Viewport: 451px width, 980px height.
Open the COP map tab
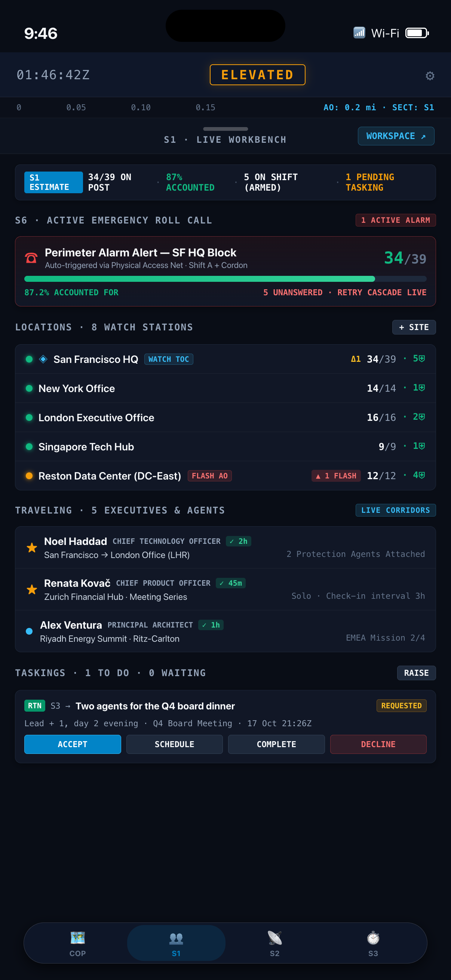(78, 943)
